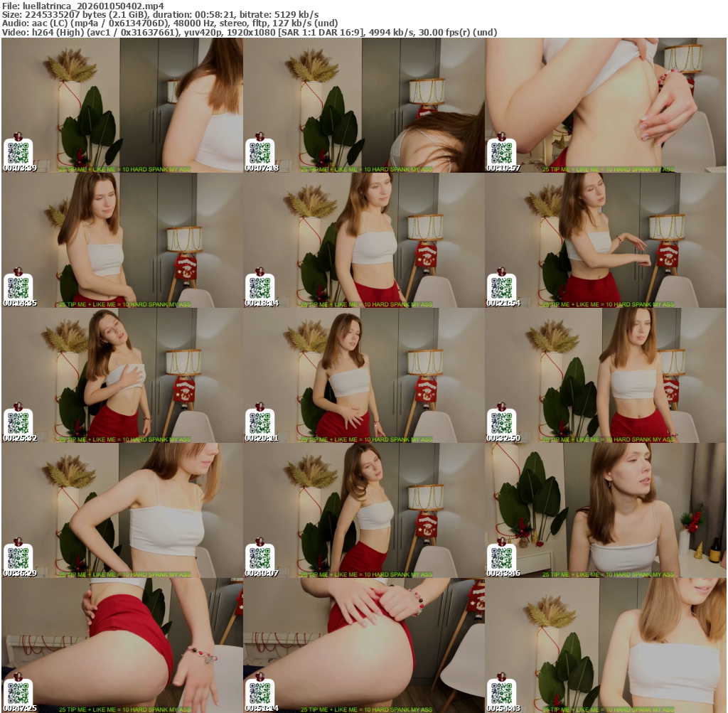Click the file name luellatrinca_202601050402.mp4
The height and width of the screenshot is (713, 728).
coord(93,6)
